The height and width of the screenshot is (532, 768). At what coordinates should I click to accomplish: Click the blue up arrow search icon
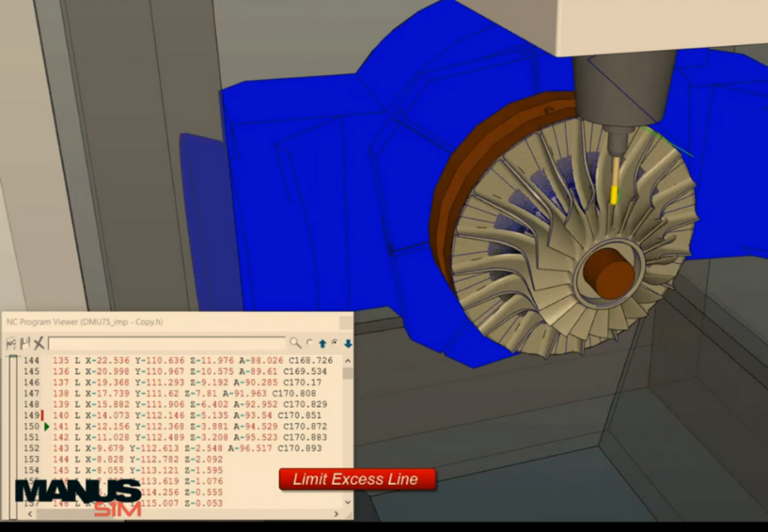[322, 344]
